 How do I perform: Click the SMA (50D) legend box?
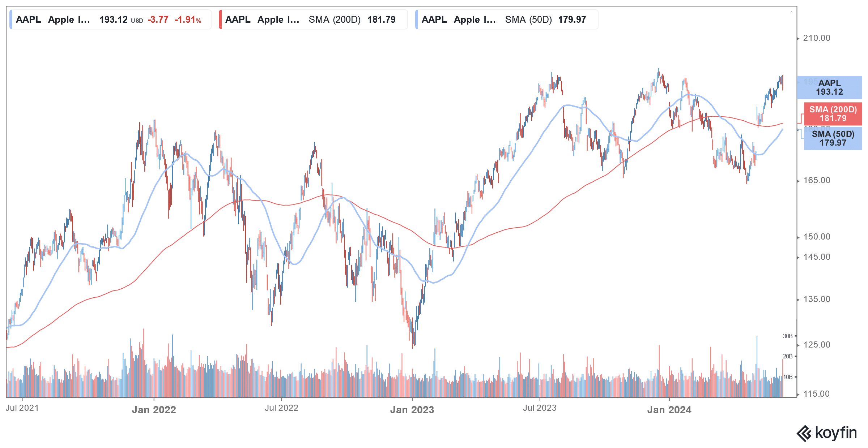coord(506,20)
